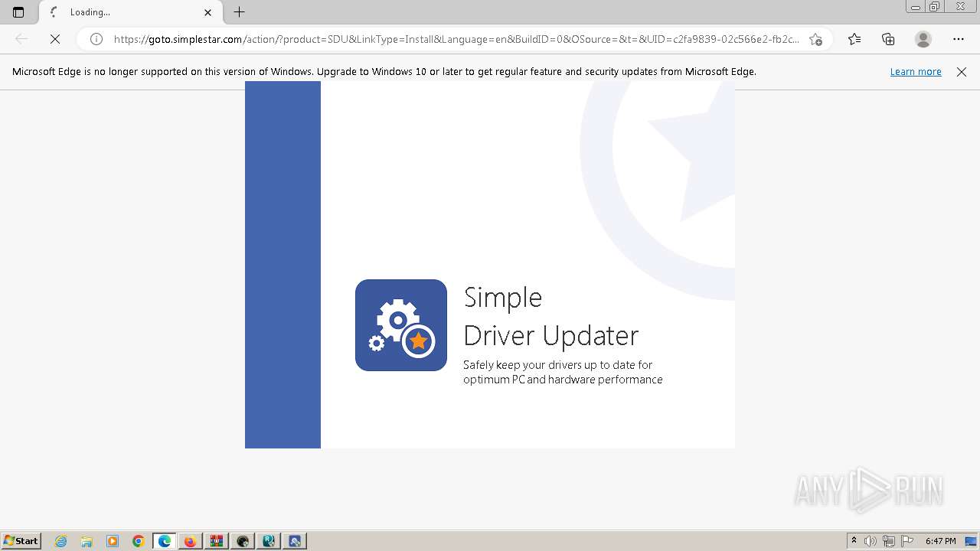Switch to Microsoft Edge taskbar button
Image resolution: width=980 pixels, height=551 pixels.
coord(165,541)
